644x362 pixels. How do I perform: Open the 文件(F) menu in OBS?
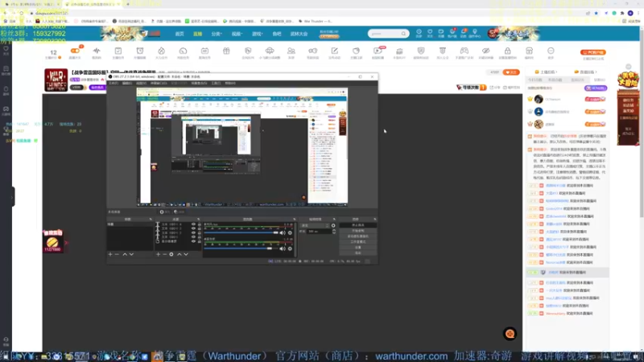tap(113, 83)
